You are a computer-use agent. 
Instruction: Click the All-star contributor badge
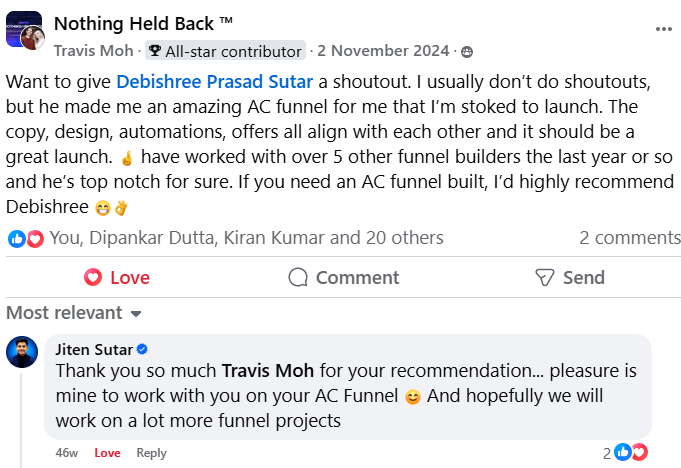[225, 51]
